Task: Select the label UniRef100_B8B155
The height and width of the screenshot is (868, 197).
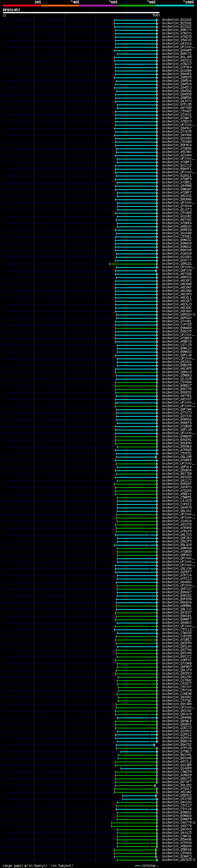Action: (176, 365)
